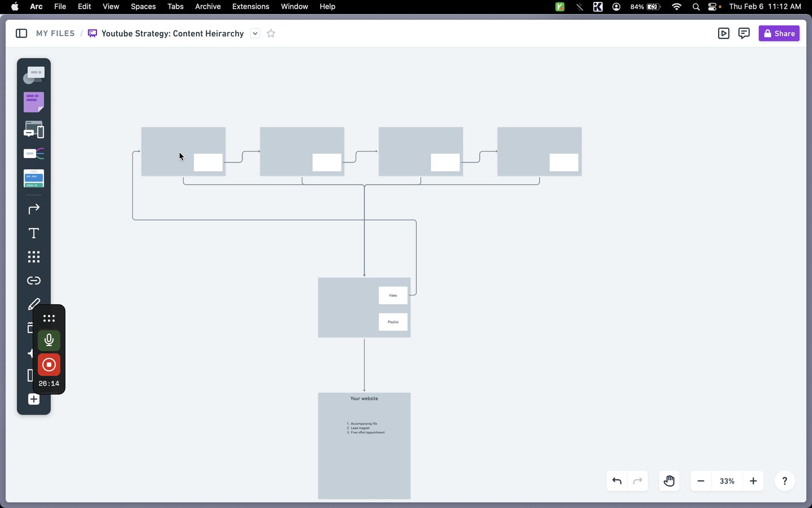The image size is (812, 508).
Task: Pick the wireframe devices tool
Action: tap(33, 130)
